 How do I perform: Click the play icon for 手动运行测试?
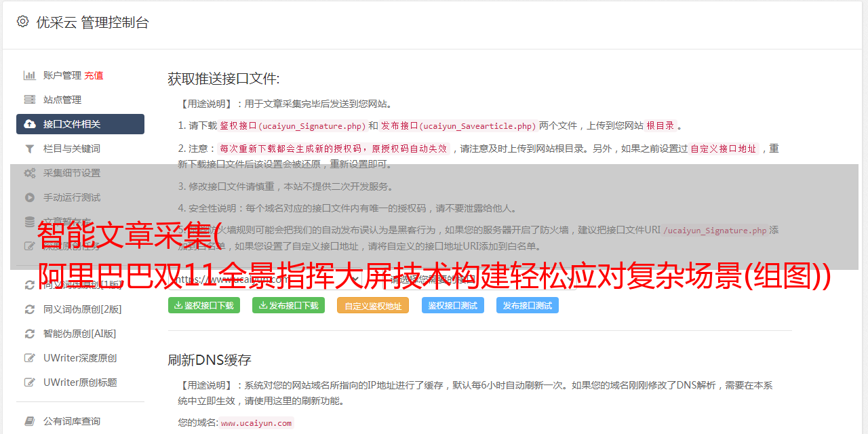tap(30, 197)
